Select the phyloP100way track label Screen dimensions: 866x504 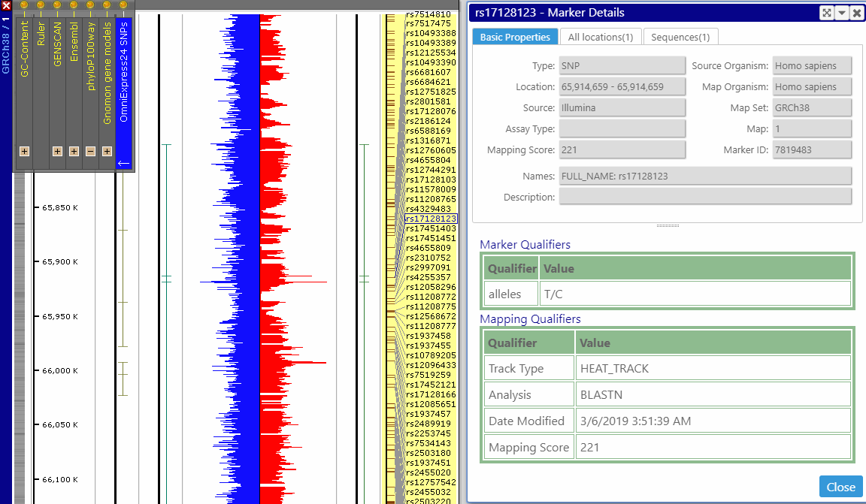[x=90, y=56]
